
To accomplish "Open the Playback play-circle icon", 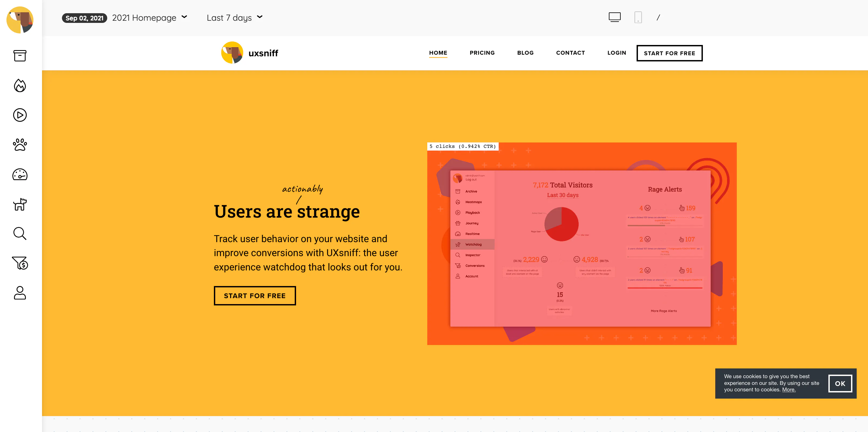I will 20,115.
